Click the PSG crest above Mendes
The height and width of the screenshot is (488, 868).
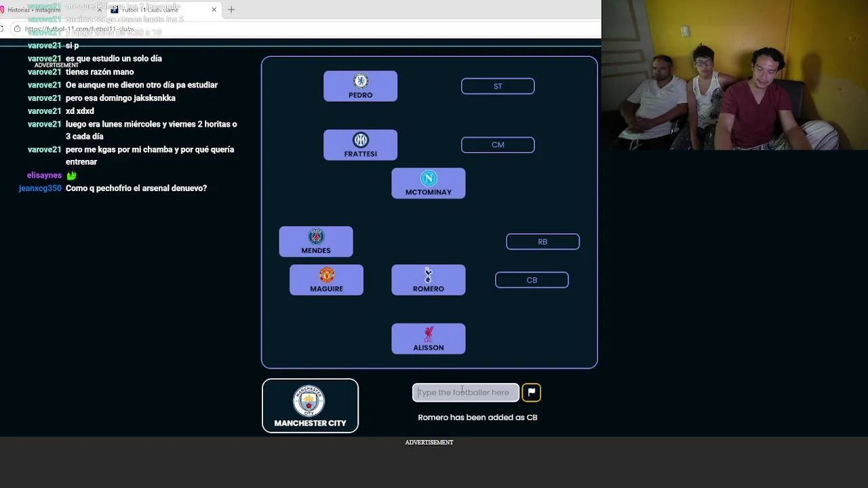(316, 237)
